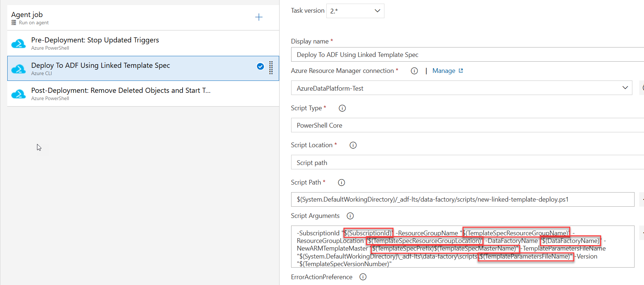Click the drag handle on Deploy To ADF task
Screen dimensions: 644x285
pos(271,68)
